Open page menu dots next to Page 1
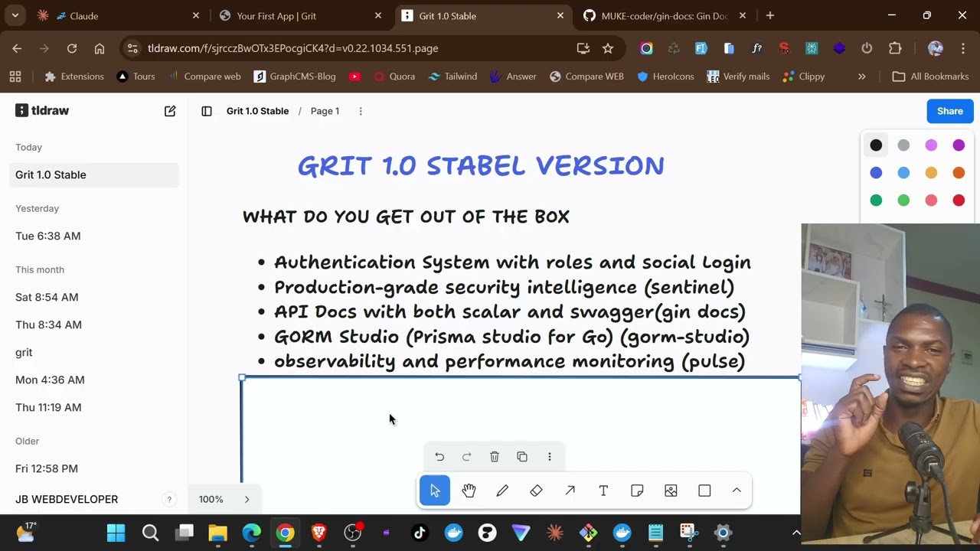 (361, 111)
